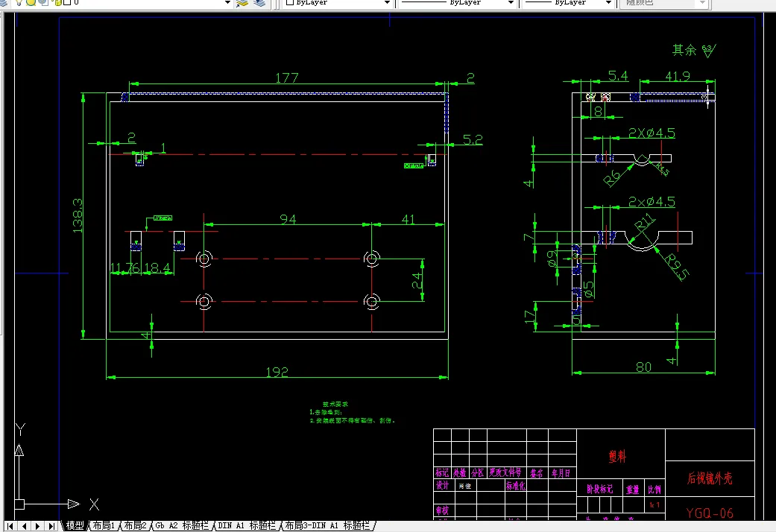Open the ByLayer color dropdown

[387, 3]
